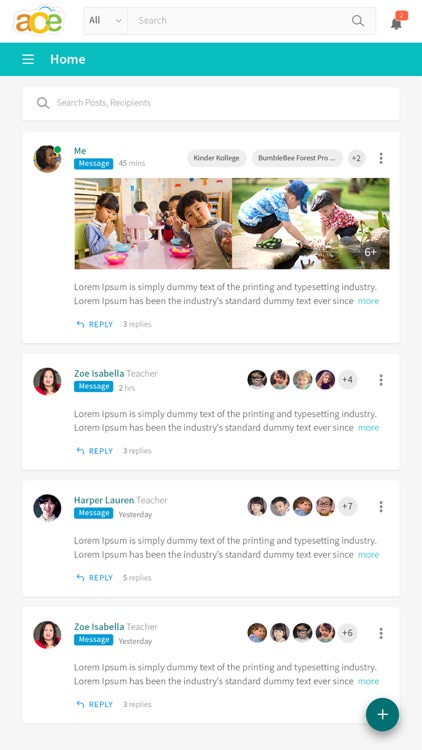Screen dimensions: 422x750
Task: Open the 6+ more photos thumbnail
Action: [x=371, y=252]
